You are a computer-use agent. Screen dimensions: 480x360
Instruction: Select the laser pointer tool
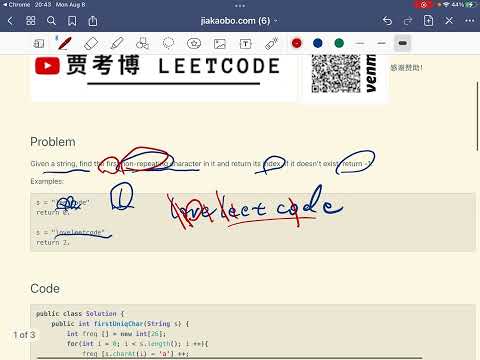[x=271, y=43]
